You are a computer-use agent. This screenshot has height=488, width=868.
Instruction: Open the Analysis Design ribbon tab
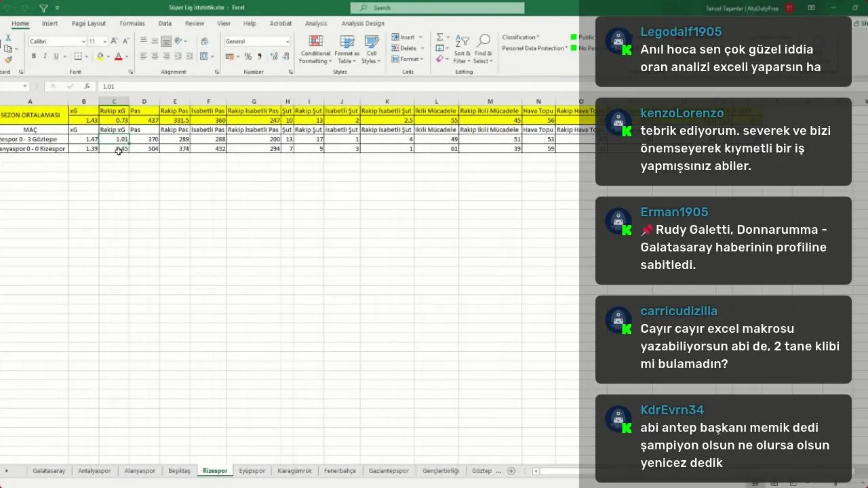tap(363, 23)
